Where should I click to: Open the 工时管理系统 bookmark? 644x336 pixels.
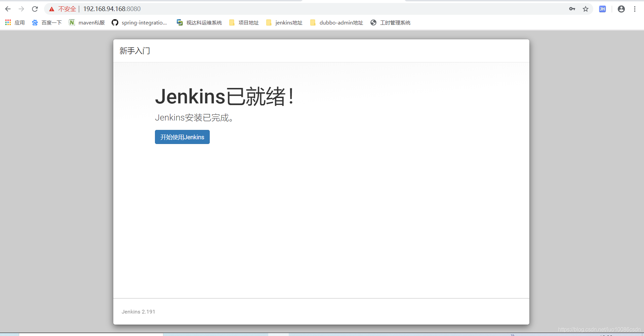[391, 22]
